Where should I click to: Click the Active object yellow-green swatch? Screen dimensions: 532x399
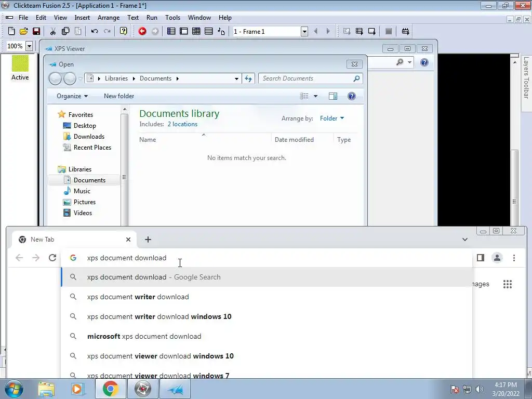pos(20,63)
